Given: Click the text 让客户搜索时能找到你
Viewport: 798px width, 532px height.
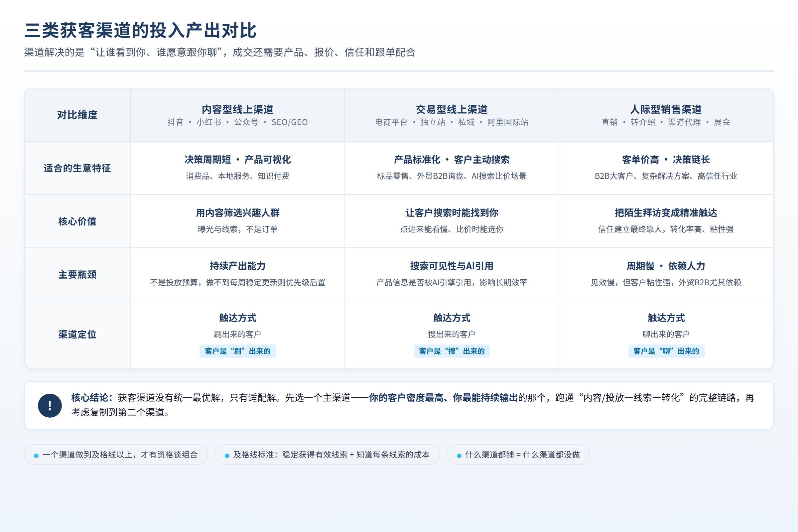Looking at the screenshot, I should [452, 213].
